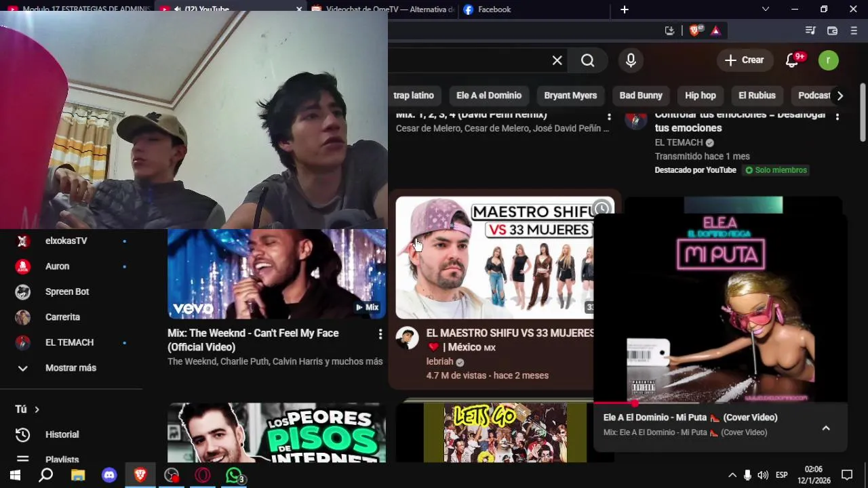Select the El Rubius filter chip
Viewport: 868px width, 488px height.
(757, 96)
